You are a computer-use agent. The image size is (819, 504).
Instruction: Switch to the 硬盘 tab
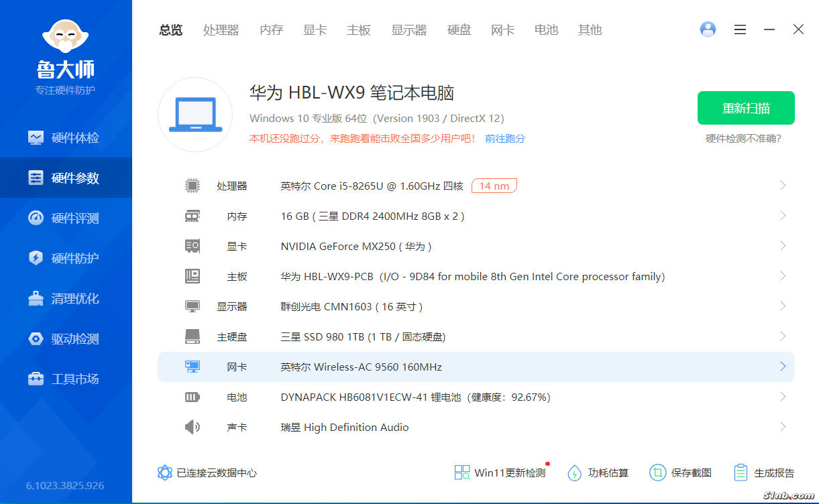coord(459,29)
